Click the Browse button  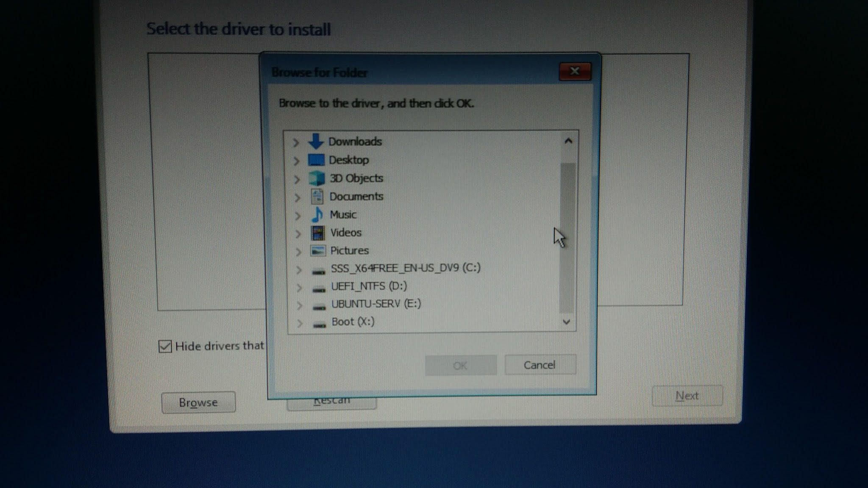click(198, 402)
